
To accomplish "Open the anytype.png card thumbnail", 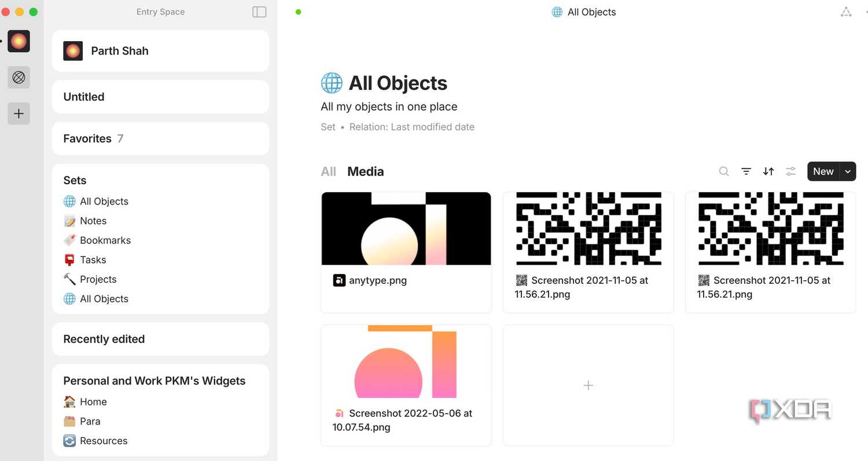I will [x=406, y=229].
